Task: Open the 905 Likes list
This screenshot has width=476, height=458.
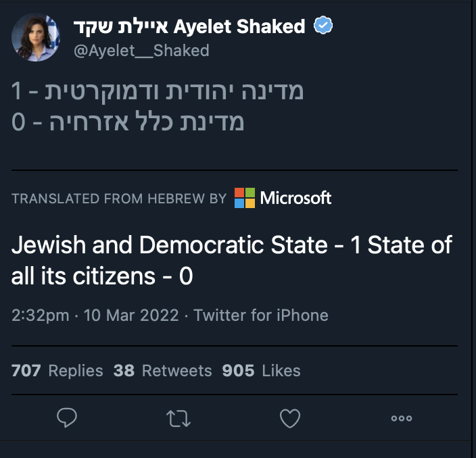Action: (261, 370)
